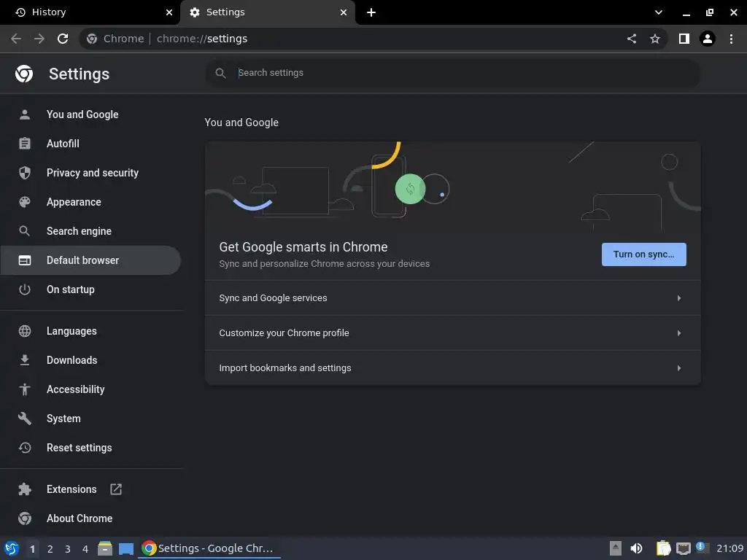Click the removable media eject tray icon
747x560 pixels.
point(616,548)
